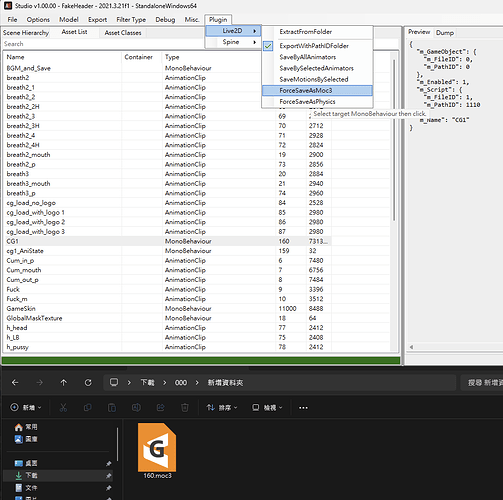Click the share icon in Explorer toolbar
This screenshot has height=500, width=503.
(160, 407)
